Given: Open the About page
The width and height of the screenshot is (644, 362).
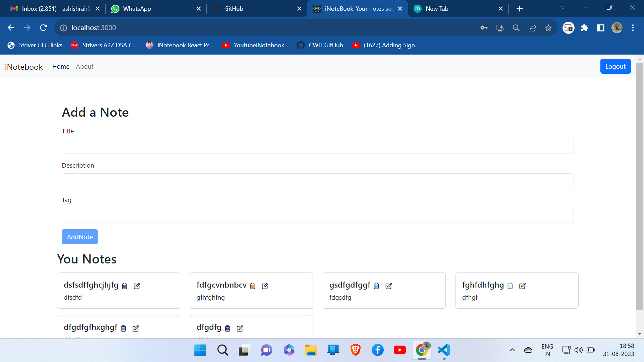Looking at the screenshot, I should [85, 66].
